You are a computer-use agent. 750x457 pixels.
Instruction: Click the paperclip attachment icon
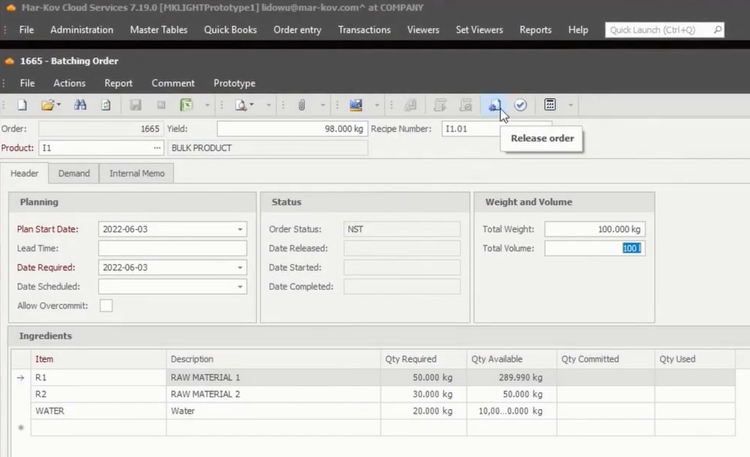point(300,105)
